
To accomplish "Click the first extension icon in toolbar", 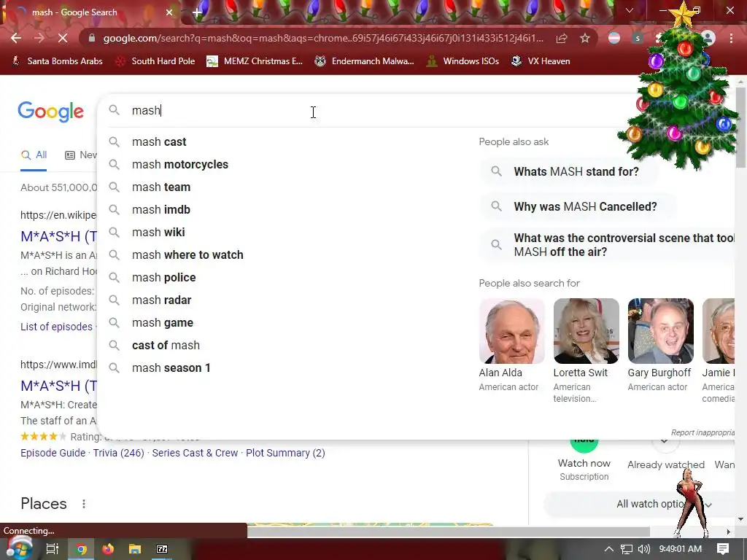I will [614, 38].
